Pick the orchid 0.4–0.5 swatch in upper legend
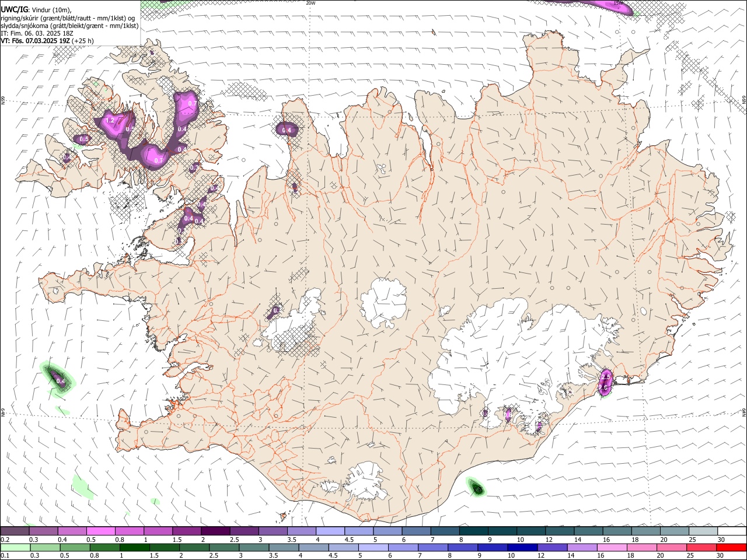Screen dimensions: 747x560 click(x=72, y=531)
